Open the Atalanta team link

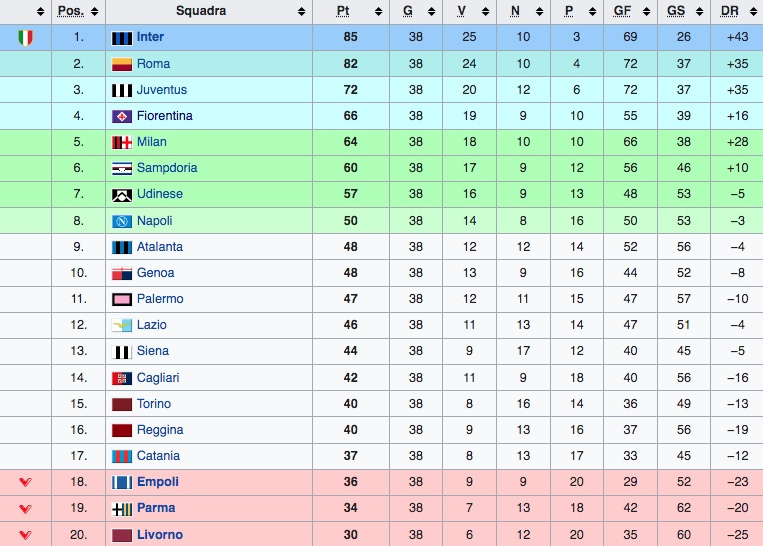[x=160, y=247]
